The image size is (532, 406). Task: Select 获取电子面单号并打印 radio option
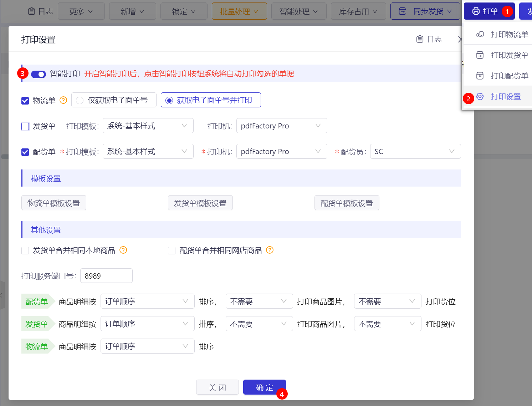tap(211, 100)
